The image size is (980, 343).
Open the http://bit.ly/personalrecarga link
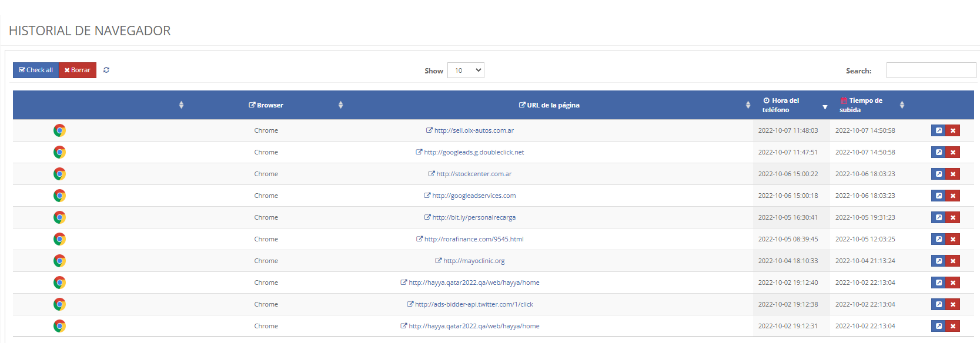point(474,217)
